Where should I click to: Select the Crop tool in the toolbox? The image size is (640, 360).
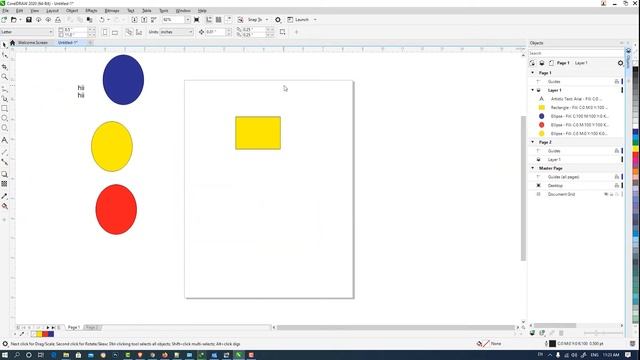pos(4,67)
